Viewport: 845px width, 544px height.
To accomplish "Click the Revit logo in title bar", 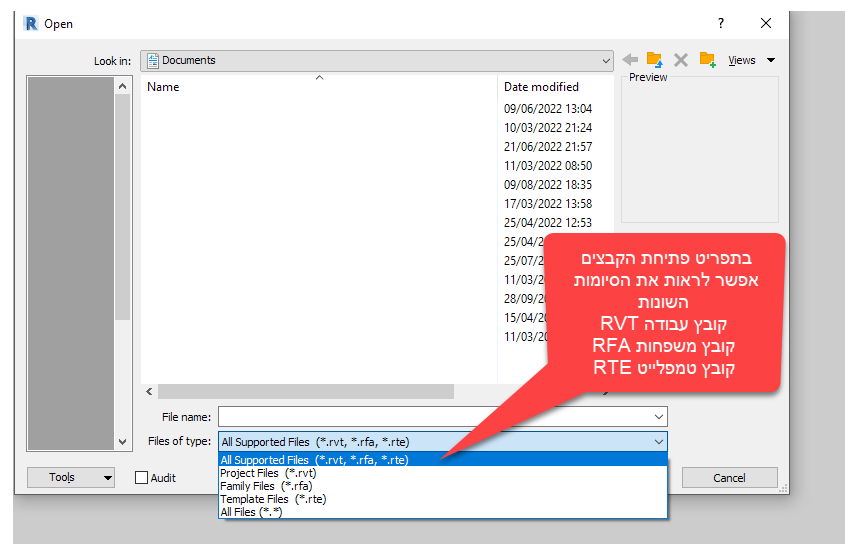I will coord(29,23).
